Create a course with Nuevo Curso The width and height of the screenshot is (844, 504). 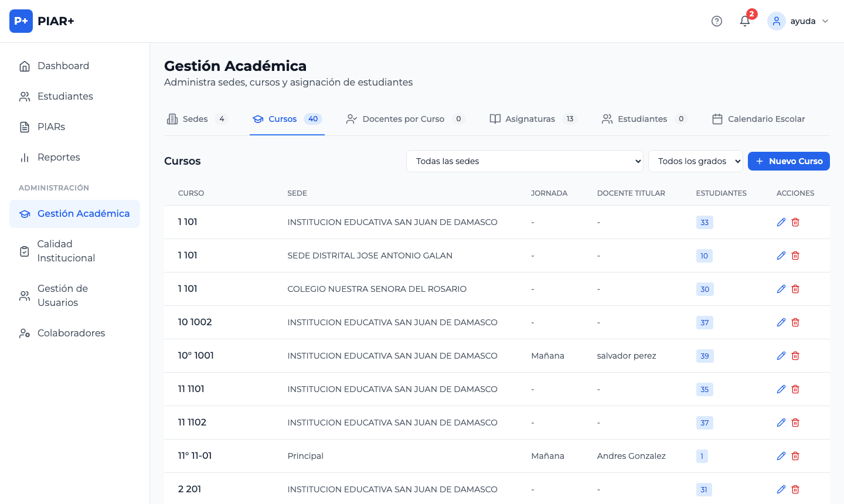(x=788, y=161)
